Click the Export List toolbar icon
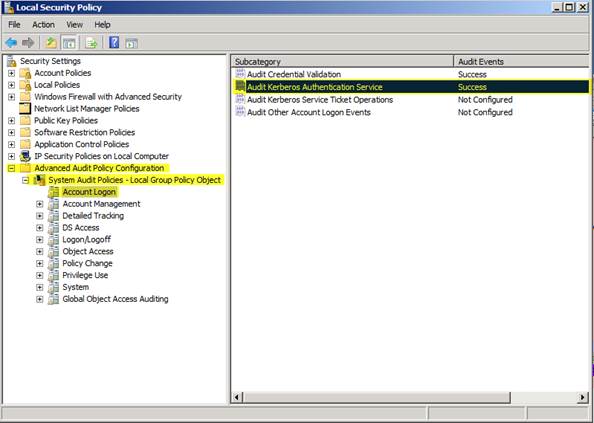Viewport: 594px width, 423px height. (91, 43)
